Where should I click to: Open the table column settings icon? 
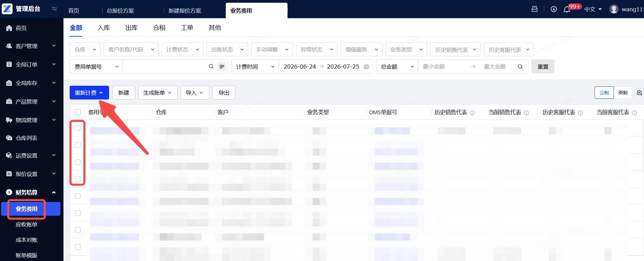pyautogui.click(x=640, y=93)
